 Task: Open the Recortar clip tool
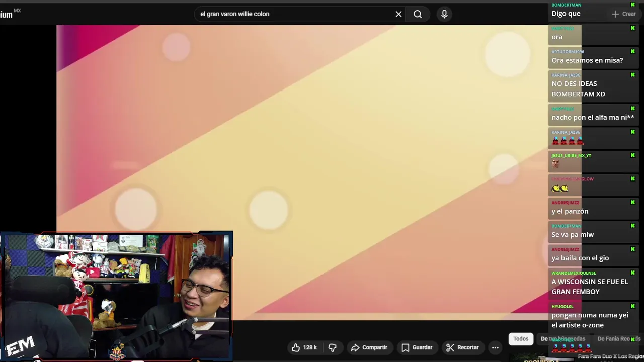462,347
